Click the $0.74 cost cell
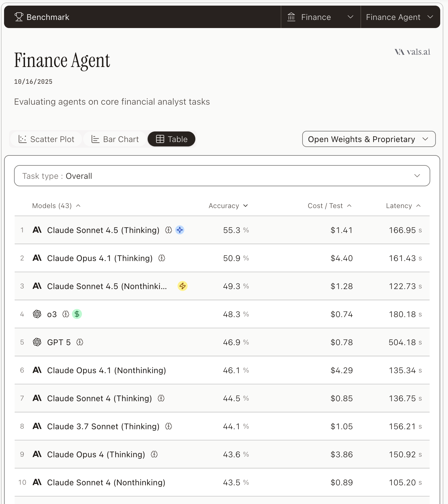This screenshot has width=448, height=504. click(x=341, y=314)
